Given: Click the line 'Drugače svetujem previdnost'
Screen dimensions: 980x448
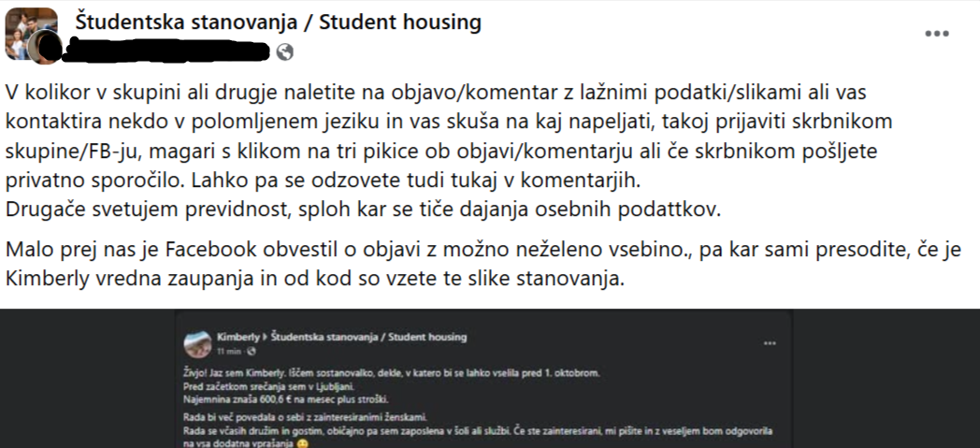Looking at the screenshot, I should pos(365,210).
